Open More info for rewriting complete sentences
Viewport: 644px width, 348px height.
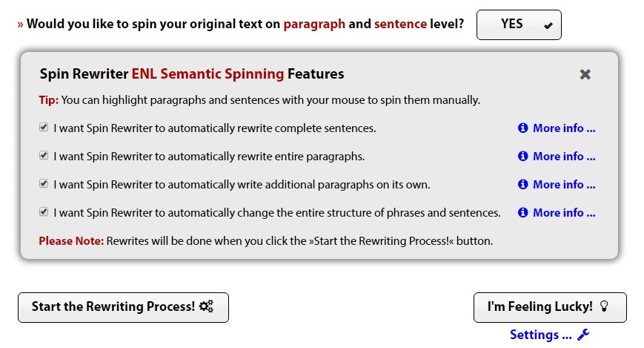[564, 128]
